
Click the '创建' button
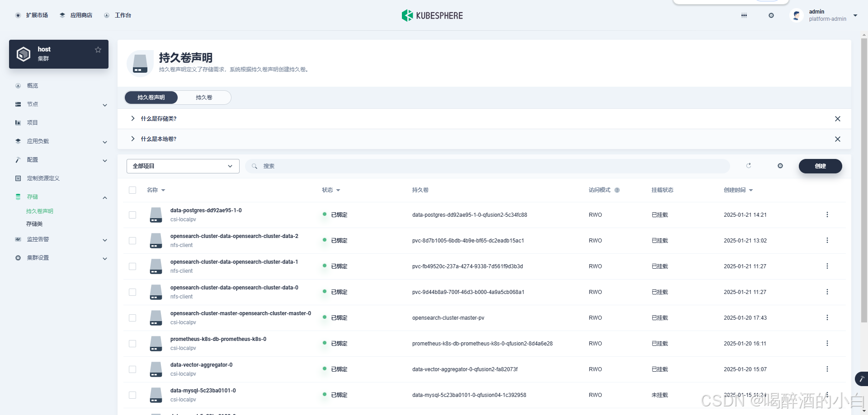click(x=820, y=166)
